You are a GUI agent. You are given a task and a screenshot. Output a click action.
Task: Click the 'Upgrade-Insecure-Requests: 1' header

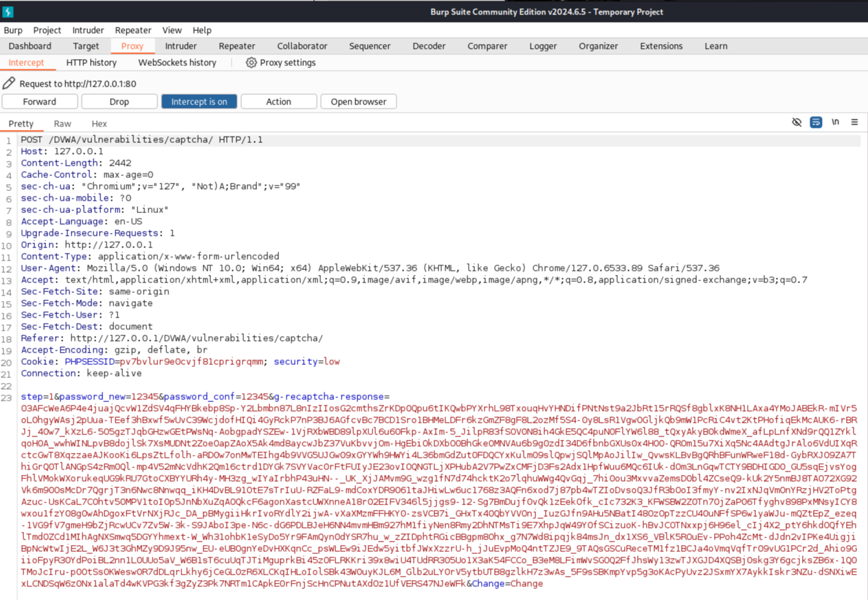click(x=98, y=234)
